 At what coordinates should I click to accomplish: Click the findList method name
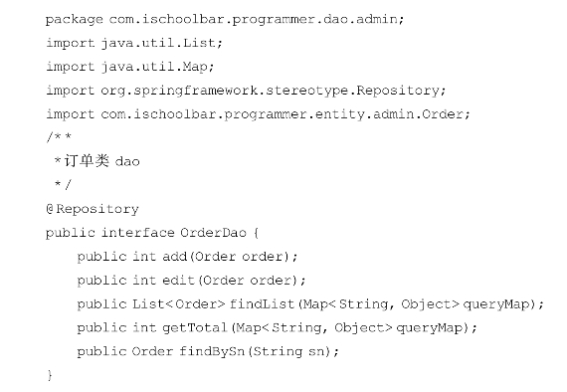262,303
